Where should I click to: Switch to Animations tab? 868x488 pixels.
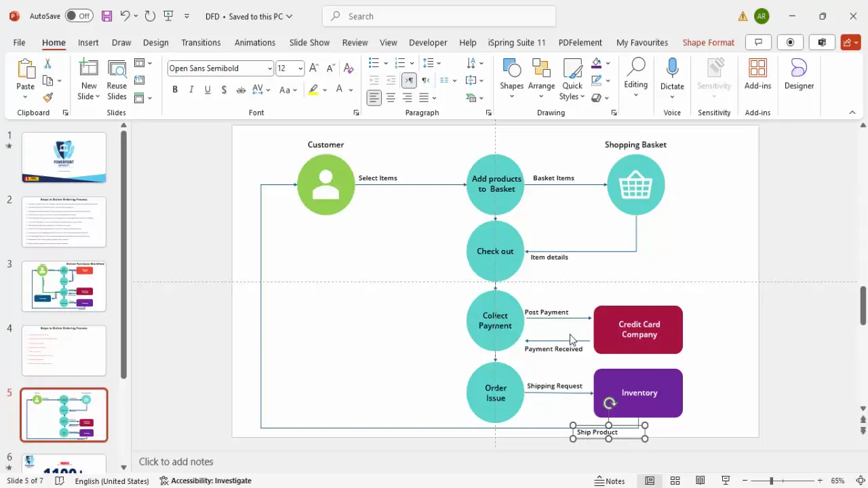tap(255, 42)
